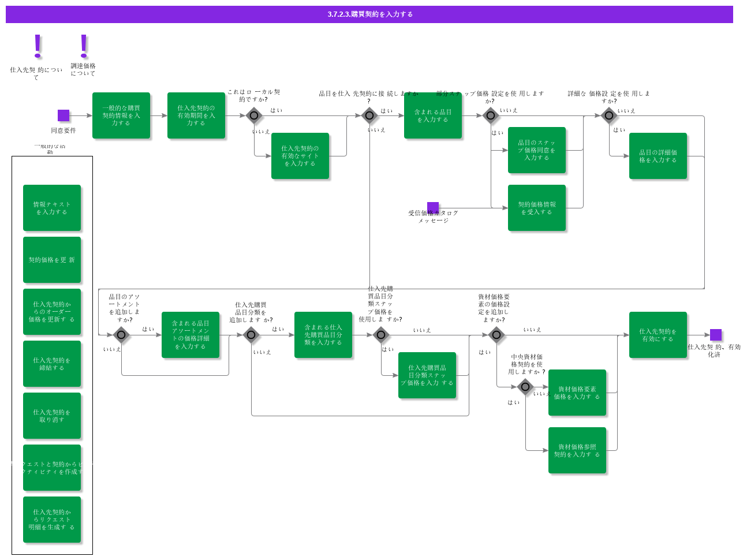This screenshot has width=747, height=560.
Task: Open the 資材価格参照契約を入力する step
Action: pyautogui.click(x=577, y=450)
